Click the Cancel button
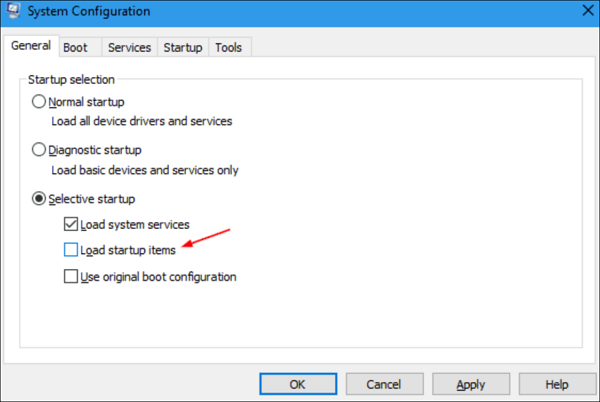 (x=383, y=384)
